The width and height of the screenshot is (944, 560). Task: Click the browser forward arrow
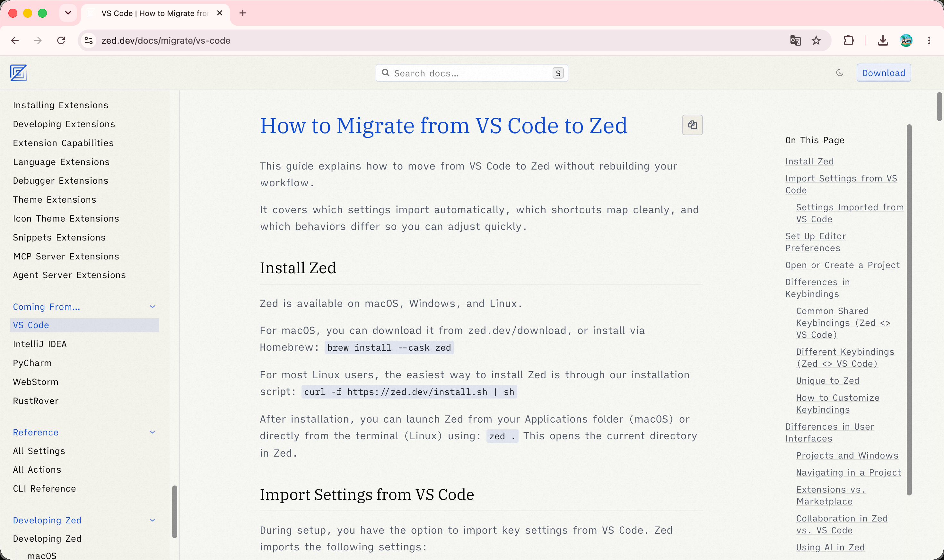click(38, 40)
